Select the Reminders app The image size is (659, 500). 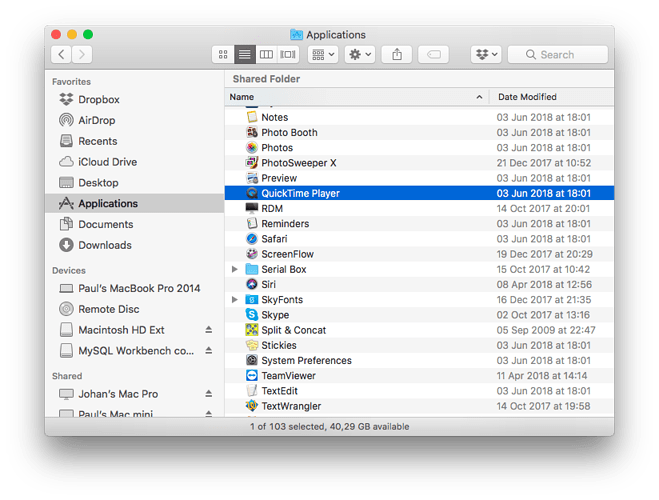click(419, 224)
